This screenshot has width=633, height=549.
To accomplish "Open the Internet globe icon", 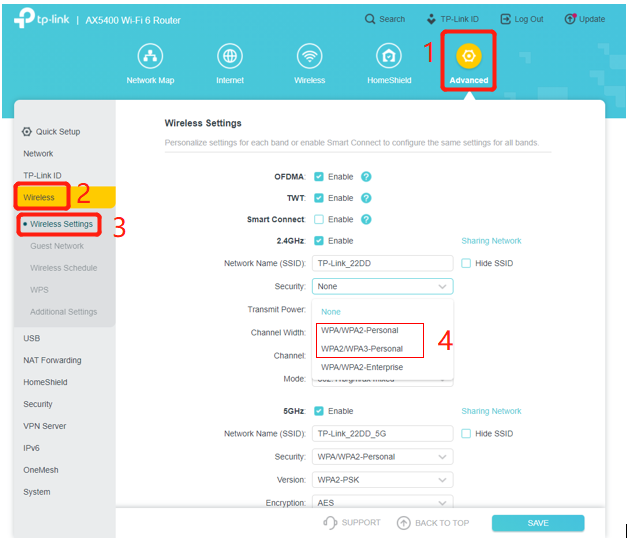I will (230, 56).
